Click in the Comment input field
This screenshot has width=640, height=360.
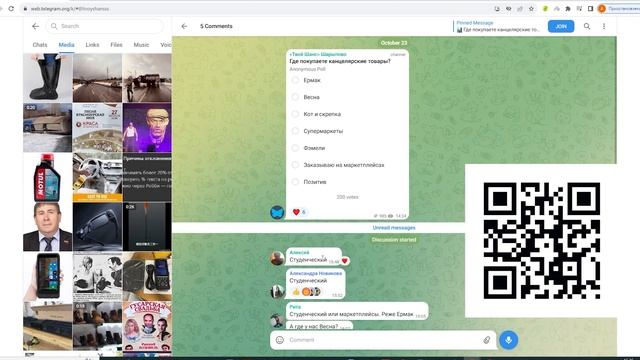click(383, 340)
